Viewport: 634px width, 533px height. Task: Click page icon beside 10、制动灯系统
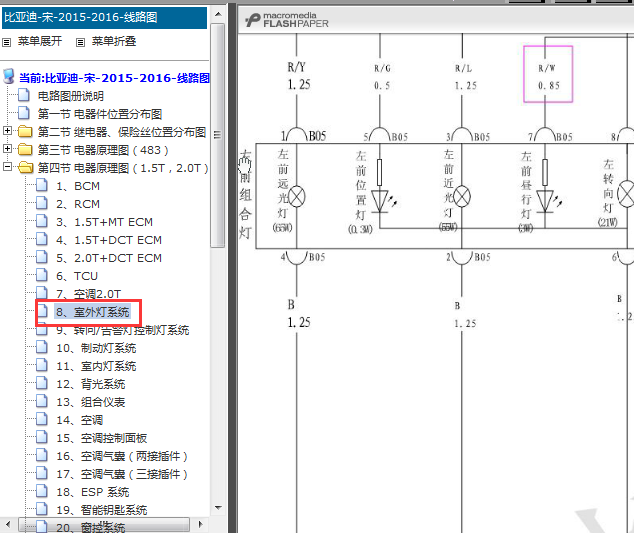coord(42,347)
